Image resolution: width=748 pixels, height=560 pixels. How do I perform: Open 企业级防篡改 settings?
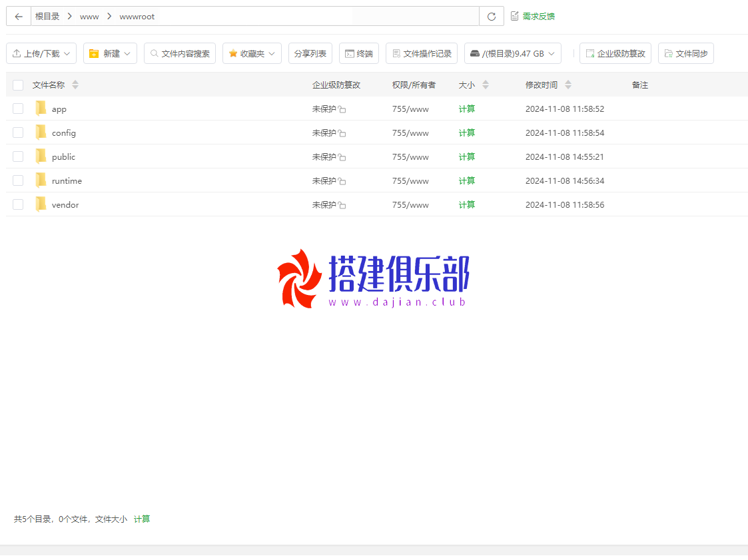point(615,53)
